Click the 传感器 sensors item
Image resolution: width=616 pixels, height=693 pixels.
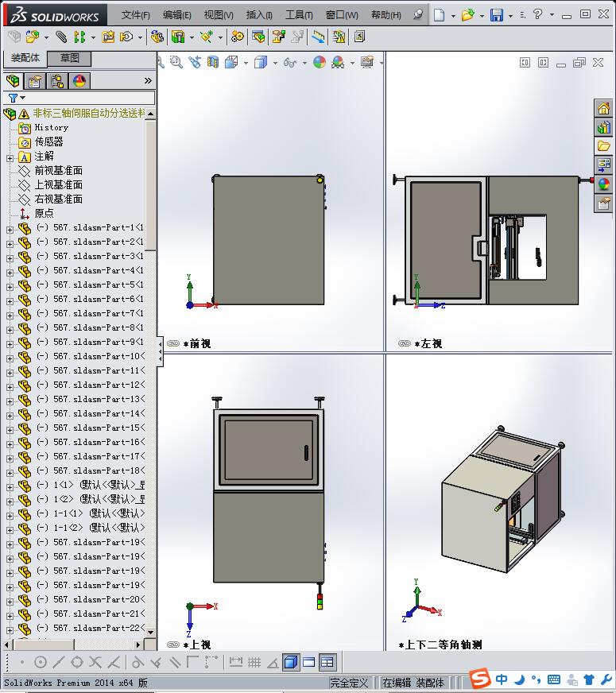(48, 142)
